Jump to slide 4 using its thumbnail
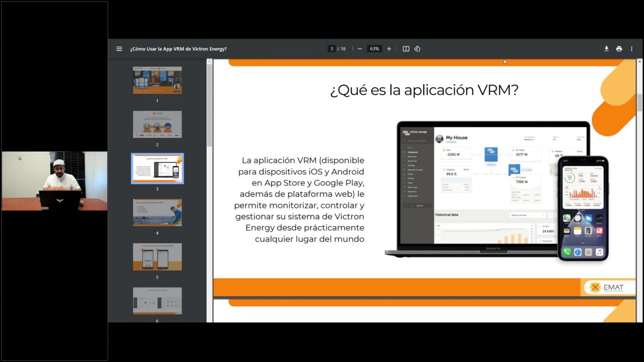This screenshot has width=644, height=362. [x=157, y=212]
